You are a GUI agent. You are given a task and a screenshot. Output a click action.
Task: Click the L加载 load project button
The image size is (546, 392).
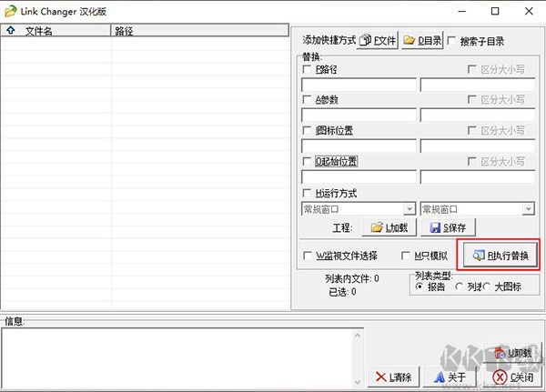tap(389, 227)
